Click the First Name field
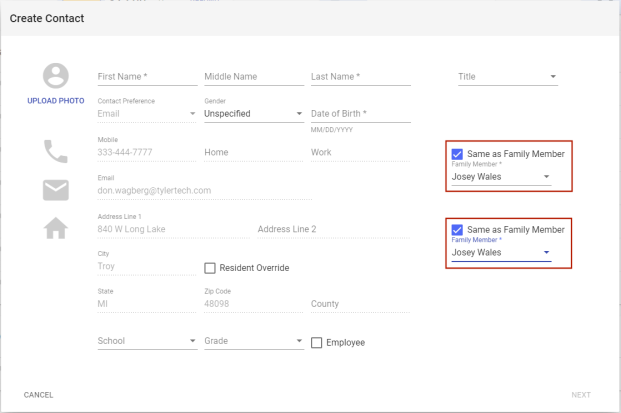This screenshot has width=621, height=413. (x=146, y=77)
